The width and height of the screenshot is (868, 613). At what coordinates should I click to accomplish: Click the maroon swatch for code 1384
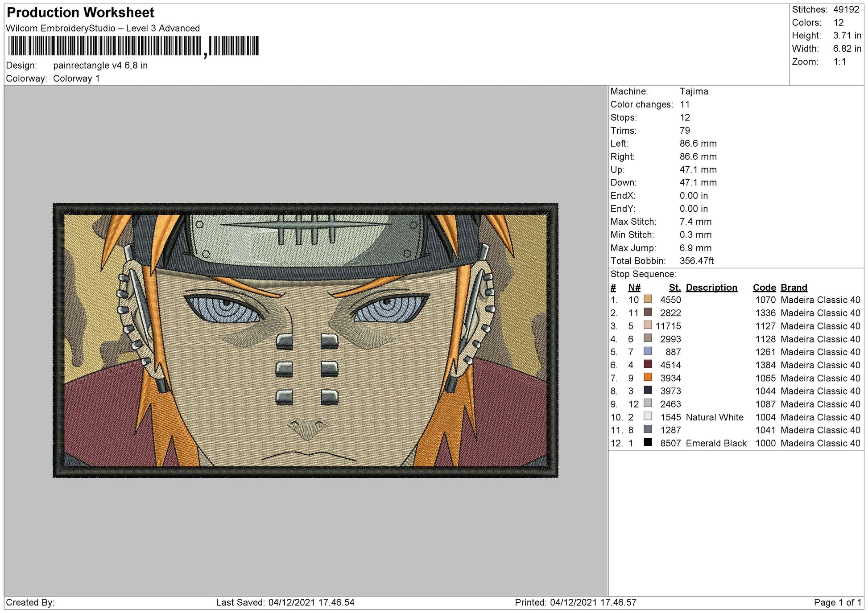[x=648, y=364]
